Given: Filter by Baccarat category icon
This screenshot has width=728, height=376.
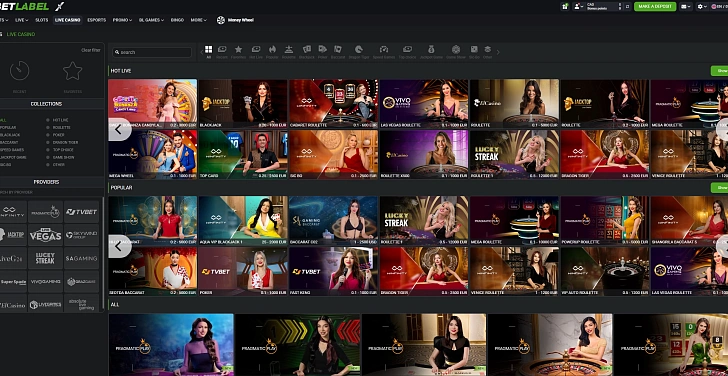Looking at the screenshot, I should 338,49.
